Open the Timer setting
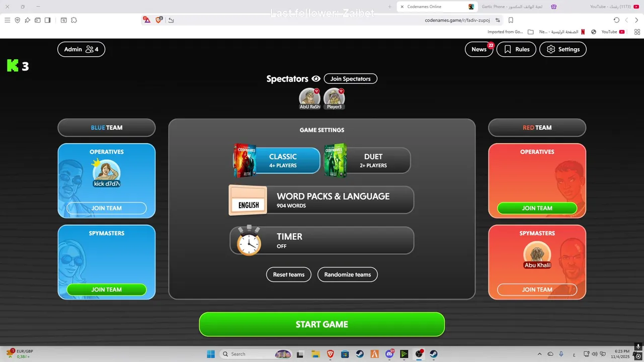The image size is (644, 362). coord(321,240)
